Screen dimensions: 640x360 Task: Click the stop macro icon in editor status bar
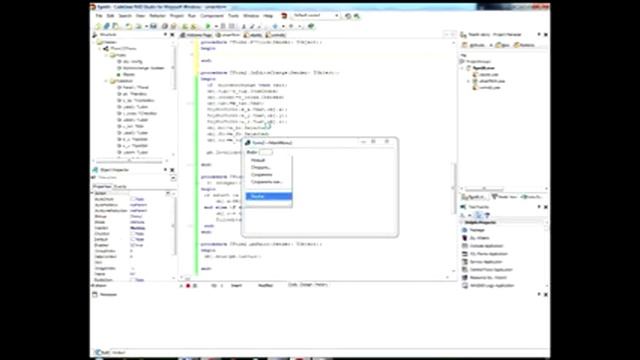pos(195,286)
